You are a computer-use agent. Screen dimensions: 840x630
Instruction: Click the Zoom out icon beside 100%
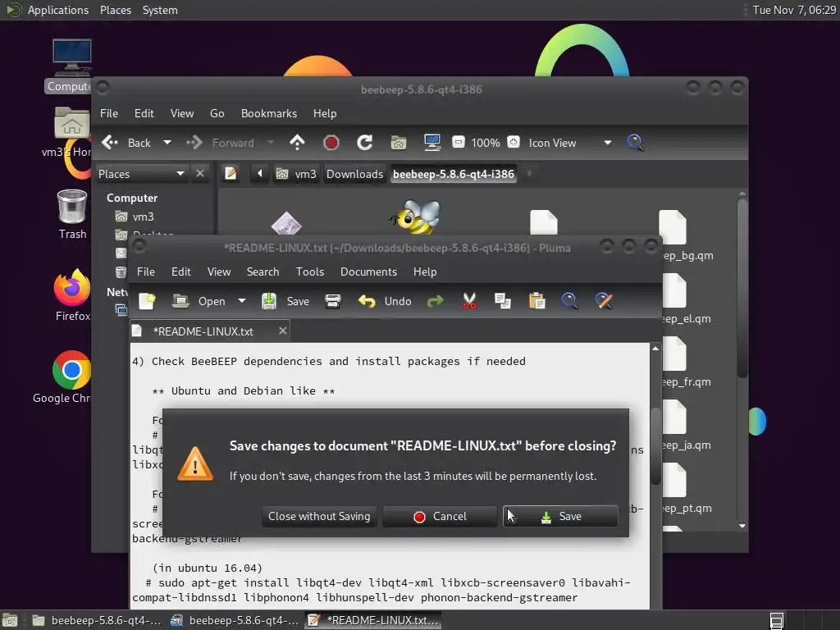coord(458,143)
